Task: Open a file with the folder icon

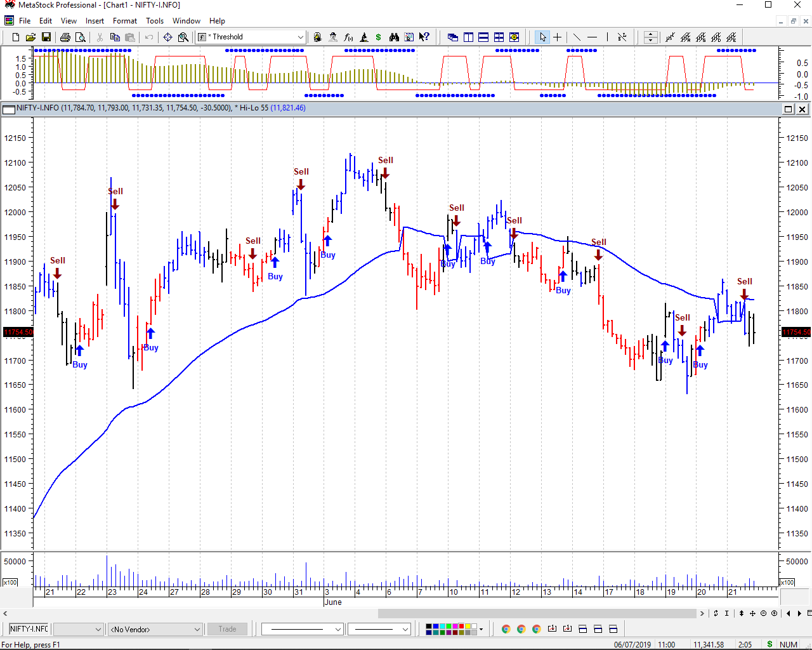Action: (30, 37)
